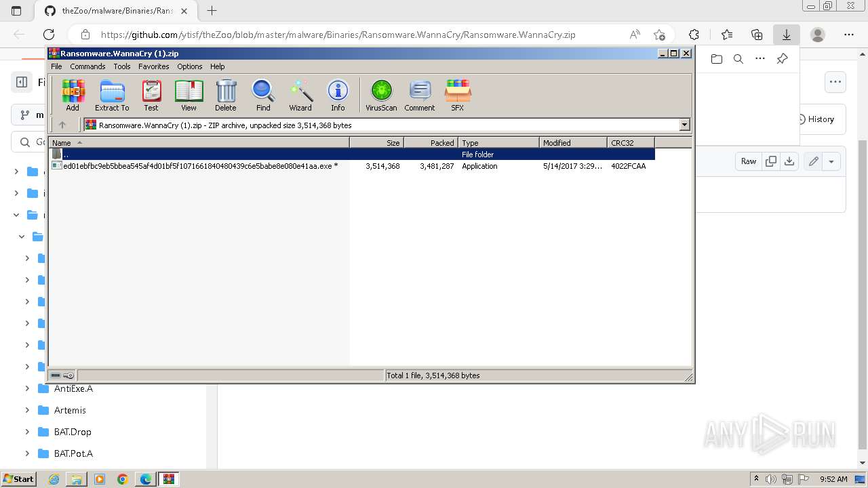Click GitHub copy raw file icon
The width and height of the screenshot is (868, 488).
tap(771, 161)
